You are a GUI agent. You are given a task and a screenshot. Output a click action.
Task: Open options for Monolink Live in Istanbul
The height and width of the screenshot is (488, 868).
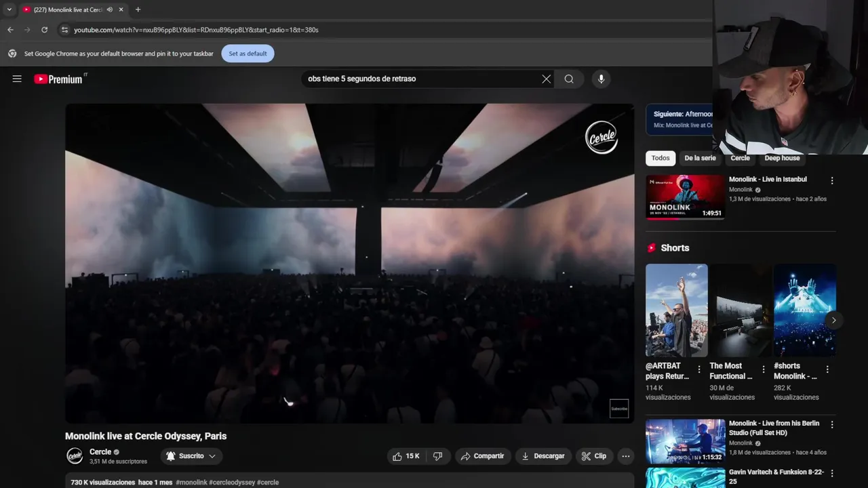point(832,181)
